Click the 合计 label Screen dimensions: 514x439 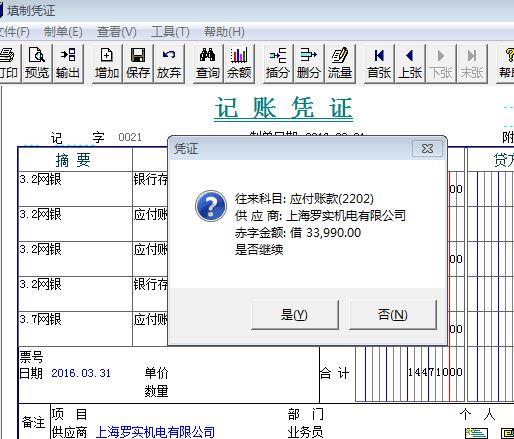click(x=334, y=373)
